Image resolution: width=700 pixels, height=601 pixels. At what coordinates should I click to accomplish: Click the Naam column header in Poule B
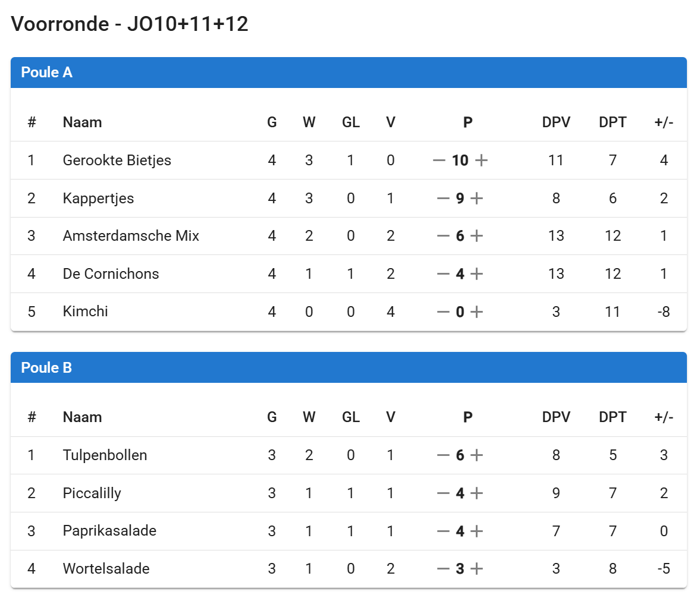[x=83, y=417]
